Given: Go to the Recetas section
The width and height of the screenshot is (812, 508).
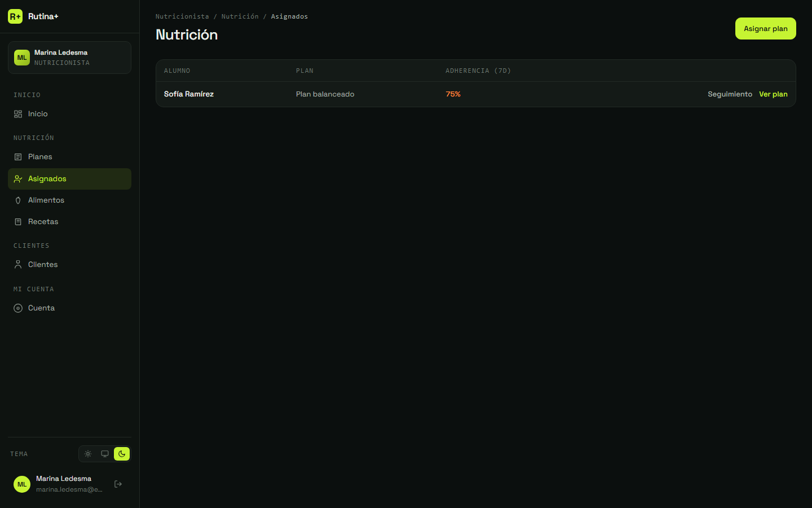Looking at the screenshot, I should click(69, 222).
